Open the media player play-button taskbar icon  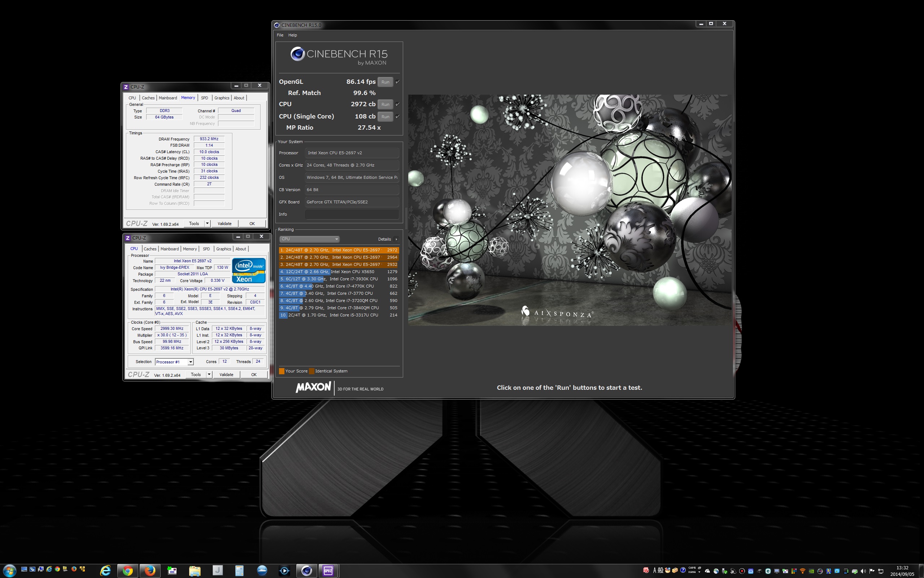pos(284,571)
